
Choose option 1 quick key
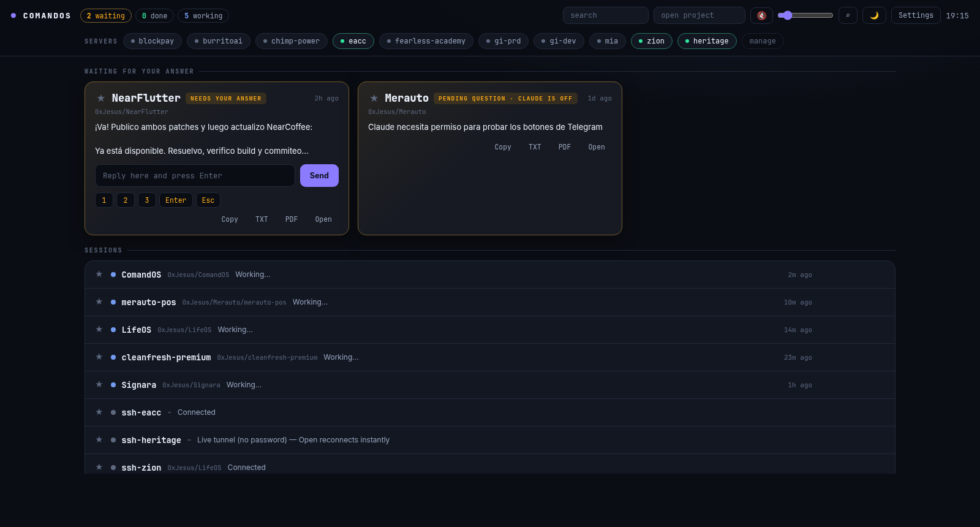click(104, 200)
